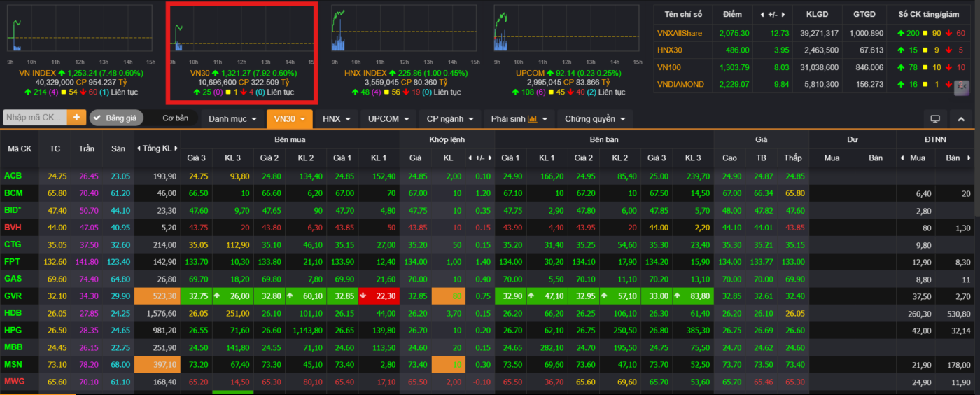
Task: Select the BVH stock code
Action: coord(13,227)
